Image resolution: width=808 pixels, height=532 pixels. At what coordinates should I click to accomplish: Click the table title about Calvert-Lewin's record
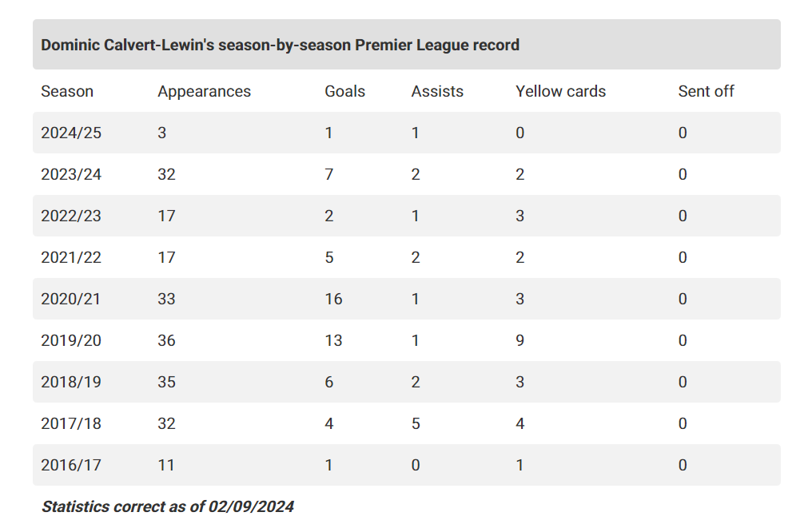click(x=280, y=45)
